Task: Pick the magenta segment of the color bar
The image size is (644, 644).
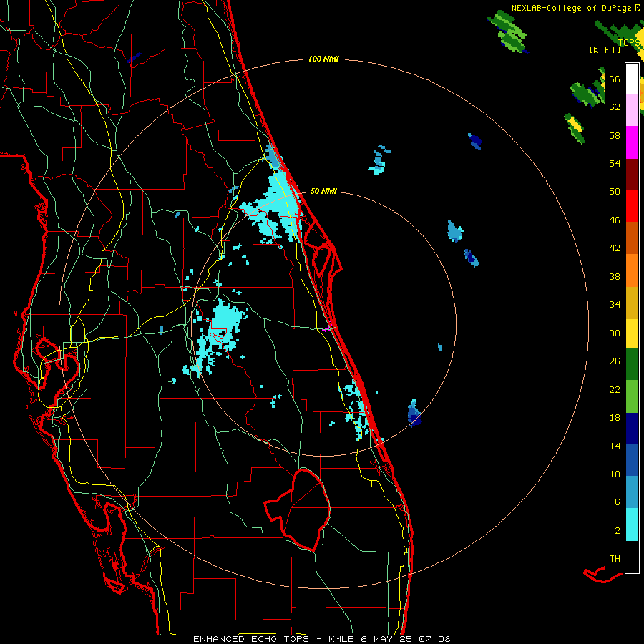Action: click(x=632, y=142)
